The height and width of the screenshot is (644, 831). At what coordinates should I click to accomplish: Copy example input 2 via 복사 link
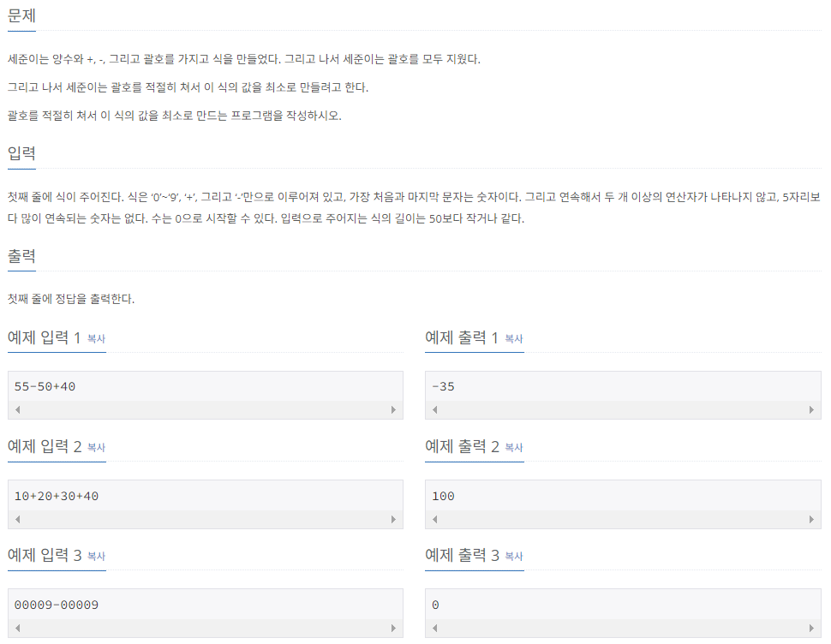96,448
